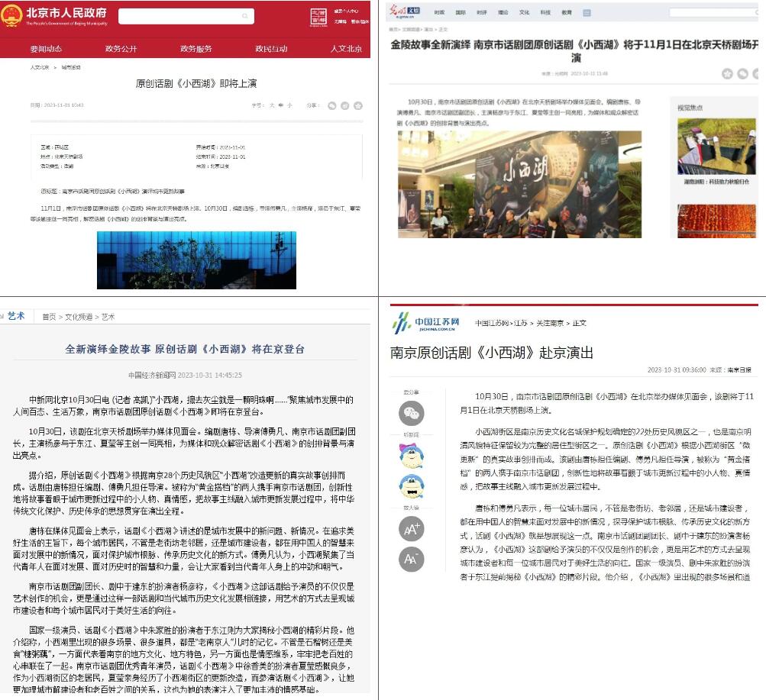Click the search box in Beijing government header
The image size is (766, 700).
186,16
